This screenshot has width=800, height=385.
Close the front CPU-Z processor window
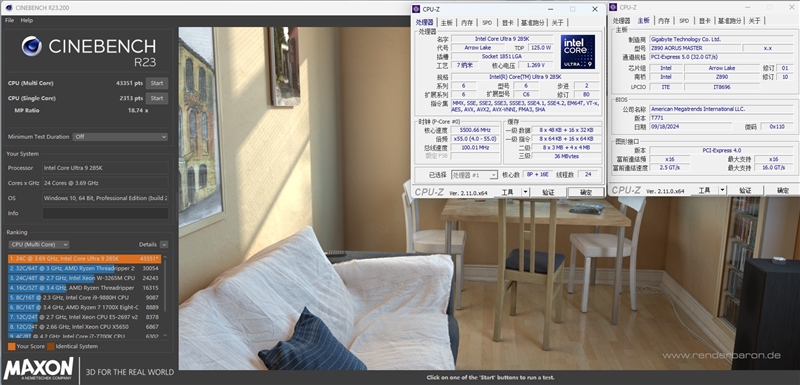(595, 9)
